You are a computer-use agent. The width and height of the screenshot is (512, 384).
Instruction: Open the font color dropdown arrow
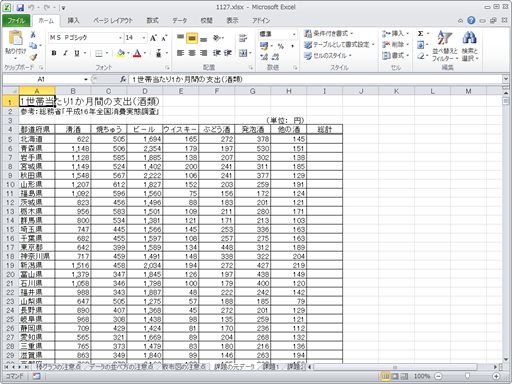click(x=145, y=53)
